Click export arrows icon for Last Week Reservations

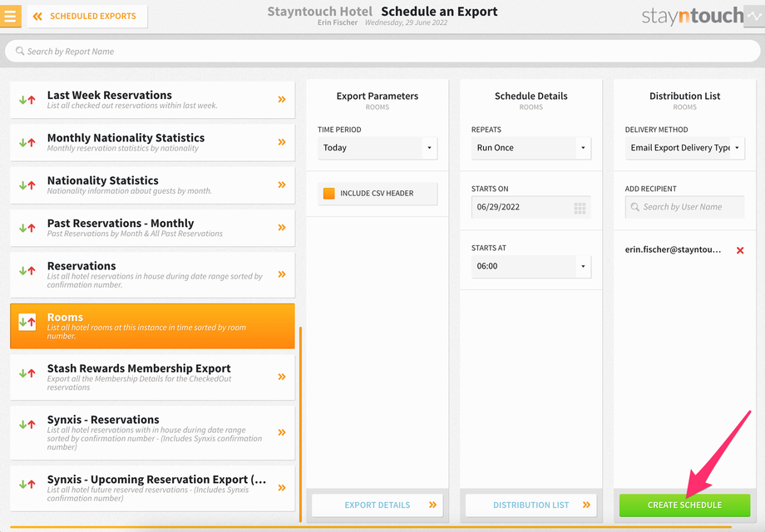point(27,100)
